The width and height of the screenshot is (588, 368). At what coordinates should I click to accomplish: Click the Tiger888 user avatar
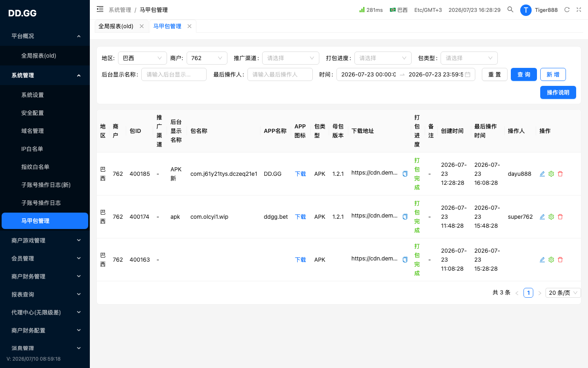526,10
